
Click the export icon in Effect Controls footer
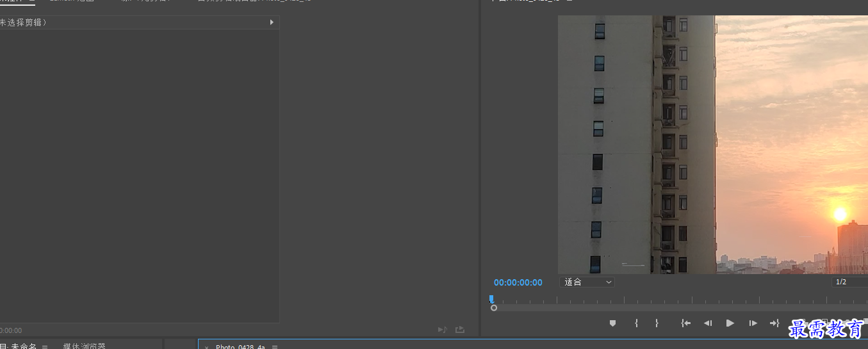459,330
